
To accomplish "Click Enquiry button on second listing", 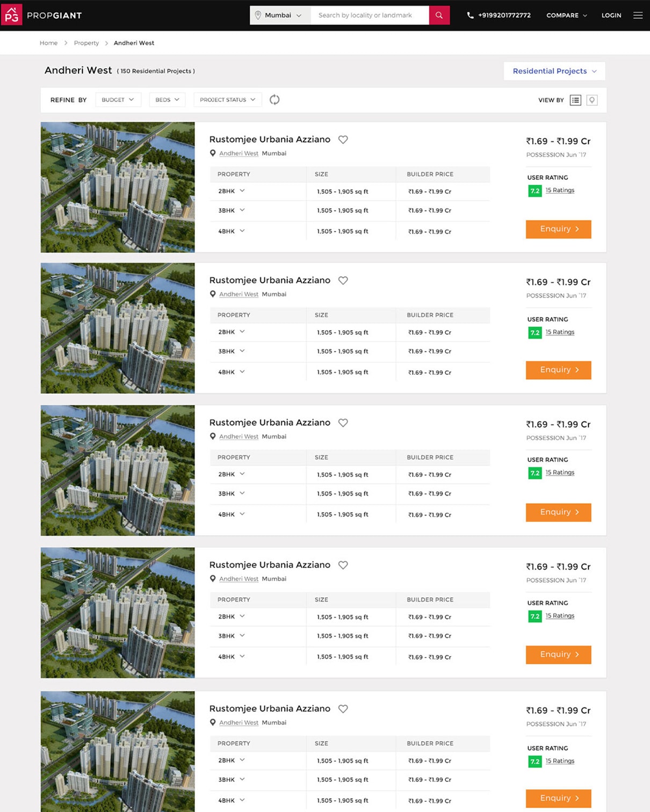I will 559,370.
